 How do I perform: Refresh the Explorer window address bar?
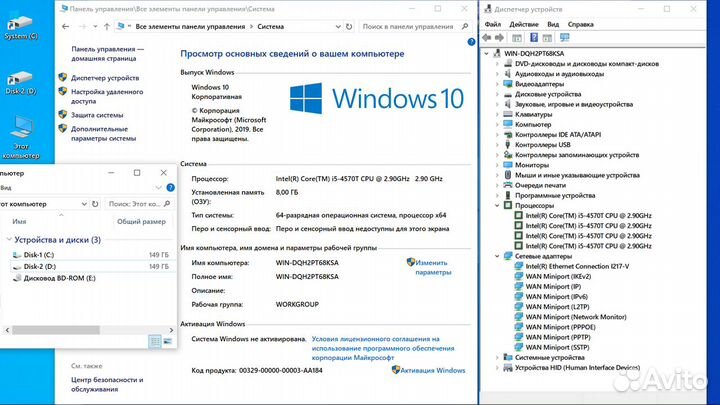point(95,204)
